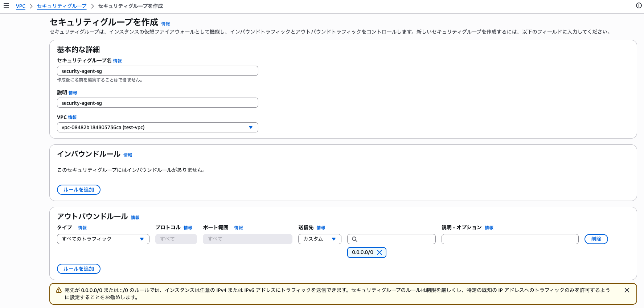Focus the security group name input field
644x308 pixels.
click(x=157, y=71)
